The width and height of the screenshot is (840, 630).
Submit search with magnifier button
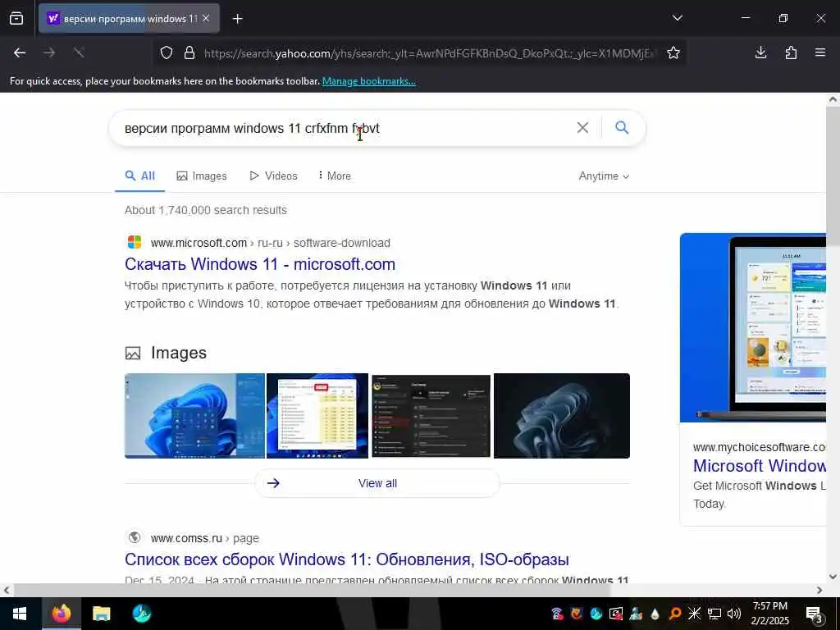tap(622, 127)
